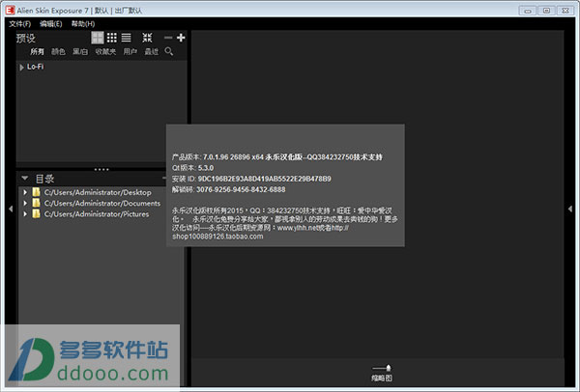Click the Pictures folder icon

coord(36,214)
